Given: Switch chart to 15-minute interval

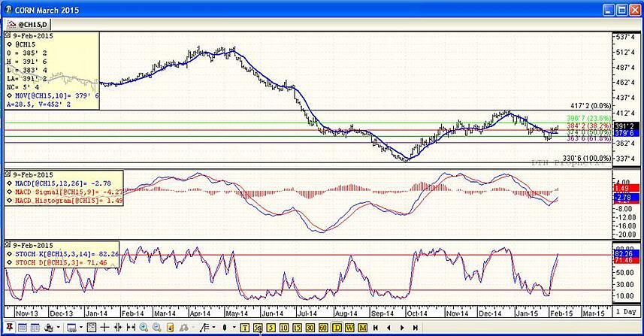Looking at the screenshot, I should tap(297, 328).
